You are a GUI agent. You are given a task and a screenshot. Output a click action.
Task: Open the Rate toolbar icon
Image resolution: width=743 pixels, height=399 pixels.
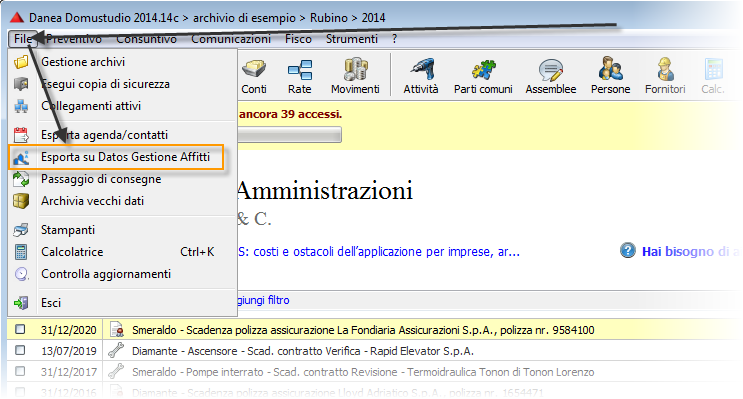pos(300,70)
